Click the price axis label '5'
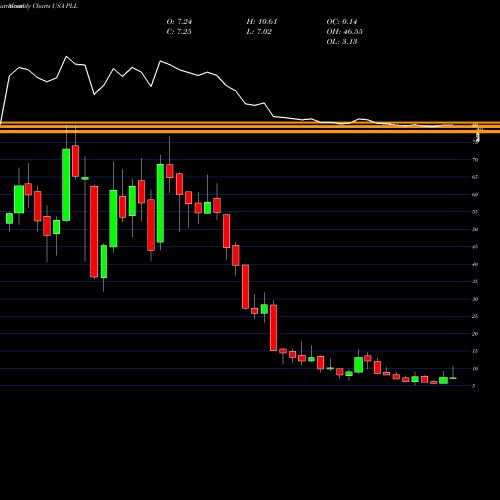The image size is (500, 500). point(474,386)
